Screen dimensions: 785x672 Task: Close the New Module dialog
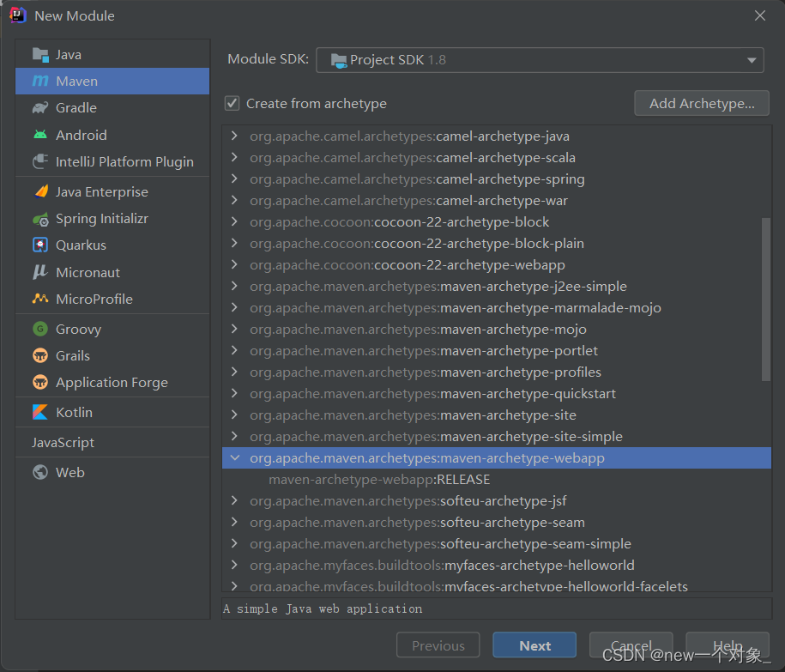[x=760, y=15]
